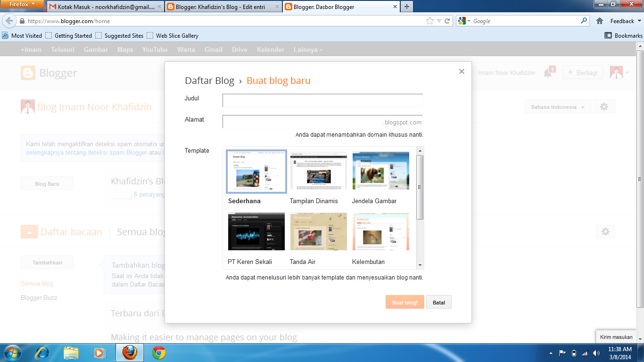Focus the Alamat blog address field
Screen dimensions: 644x362
point(302,122)
